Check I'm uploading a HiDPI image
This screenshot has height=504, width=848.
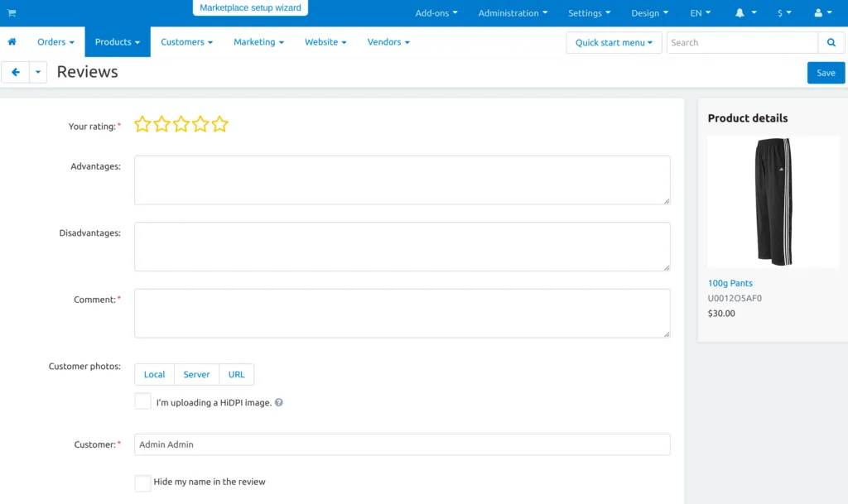coord(142,401)
